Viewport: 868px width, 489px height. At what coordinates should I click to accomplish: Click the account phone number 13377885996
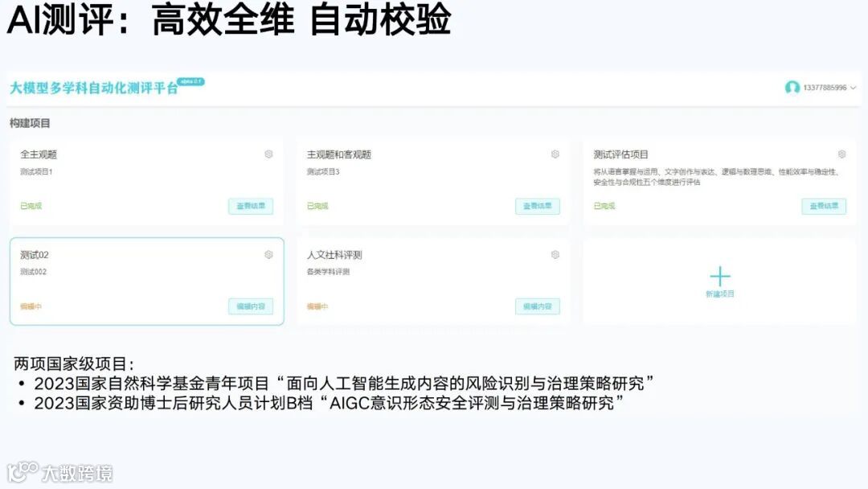(825, 88)
